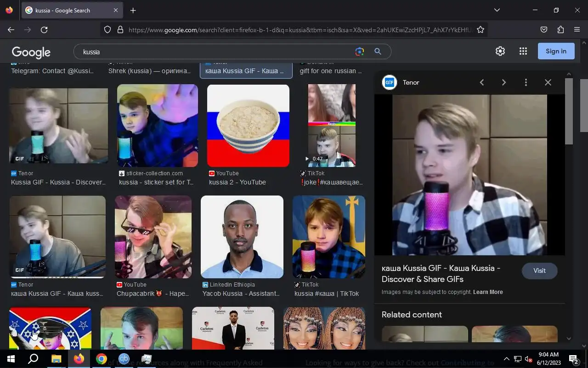Show hidden system tray icons chevron
The image size is (588, 368).
(x=507, y=359)
